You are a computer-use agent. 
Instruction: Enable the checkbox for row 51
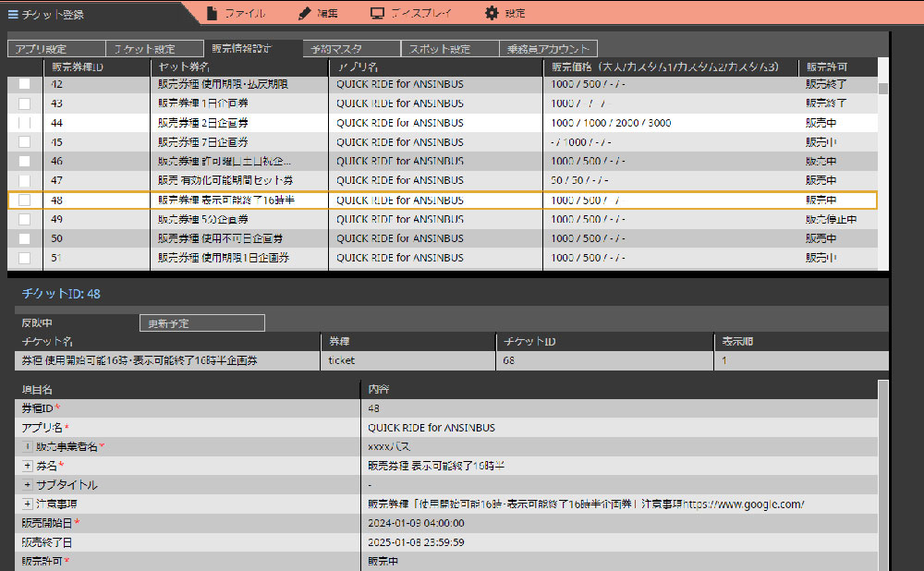pyautogui.click(x=24, y=258)
